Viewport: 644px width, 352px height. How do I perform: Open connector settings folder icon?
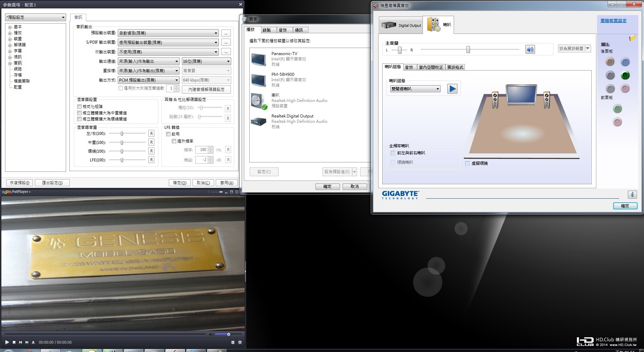(x=632, y=38)
